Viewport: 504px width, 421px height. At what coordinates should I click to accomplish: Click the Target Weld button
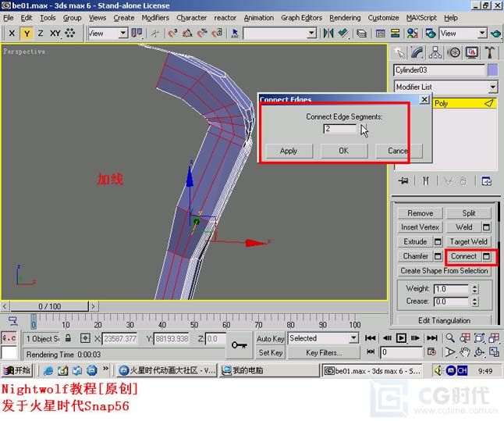point(469,241)
